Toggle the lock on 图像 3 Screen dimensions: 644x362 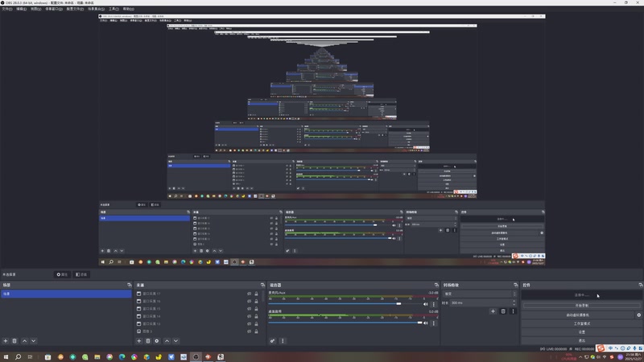[256, 331]
